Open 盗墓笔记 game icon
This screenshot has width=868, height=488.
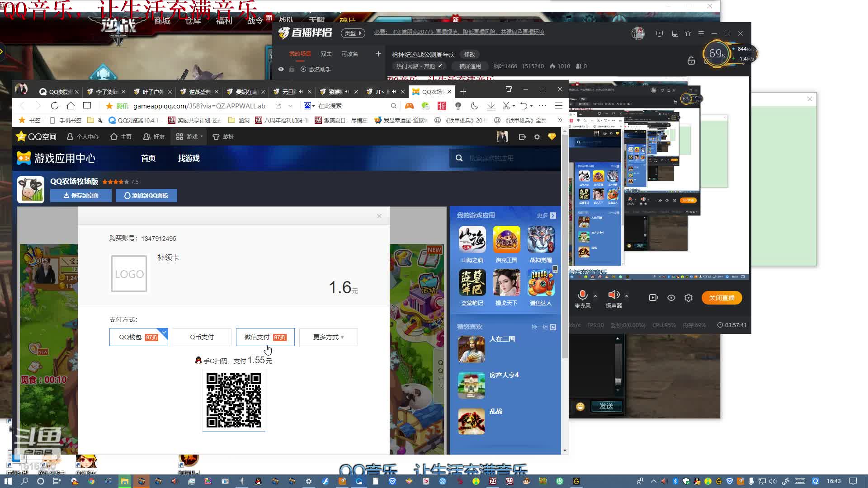(x=472, y=282)
